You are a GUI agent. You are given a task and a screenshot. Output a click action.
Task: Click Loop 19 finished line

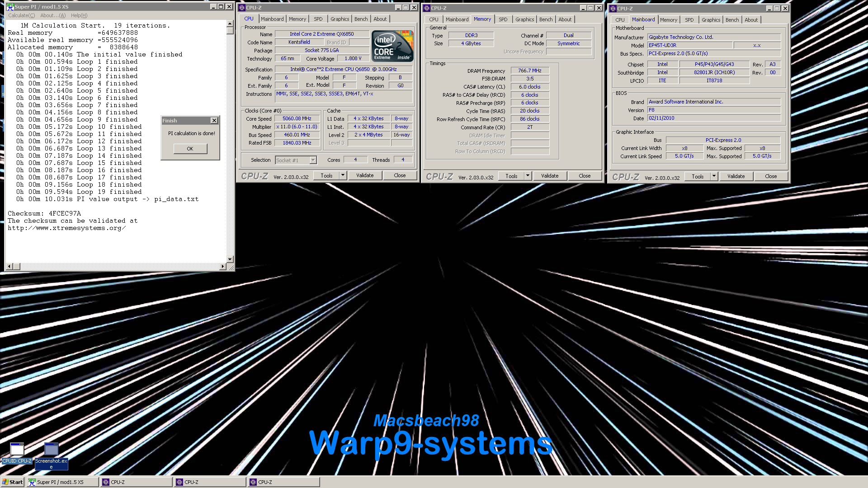[79, 192]
